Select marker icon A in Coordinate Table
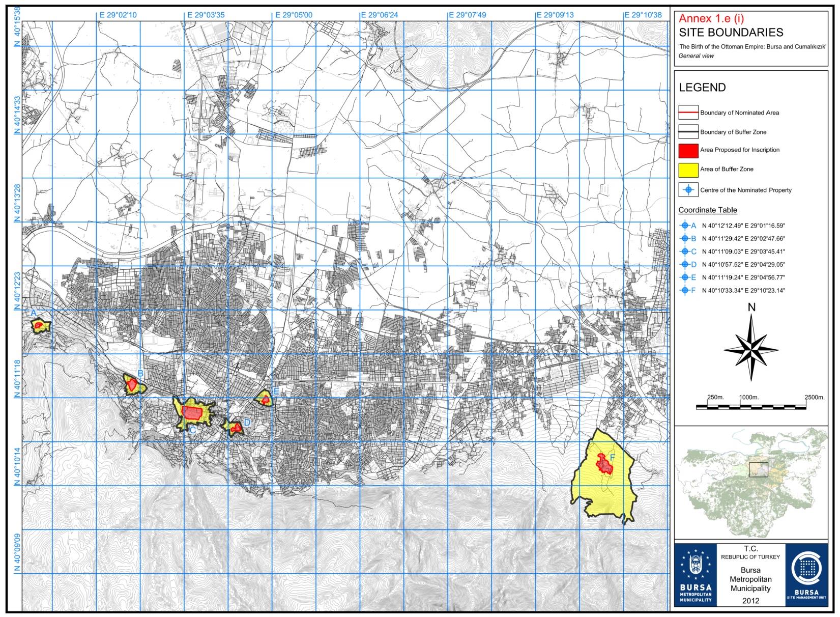The height and width of the screenshot is (617, 840). tap(685, 225)
